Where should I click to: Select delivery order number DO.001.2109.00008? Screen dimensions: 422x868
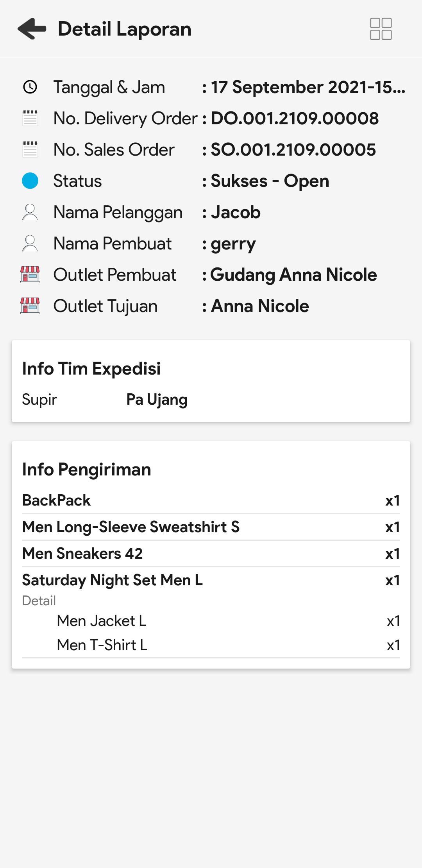coord(295,118)
